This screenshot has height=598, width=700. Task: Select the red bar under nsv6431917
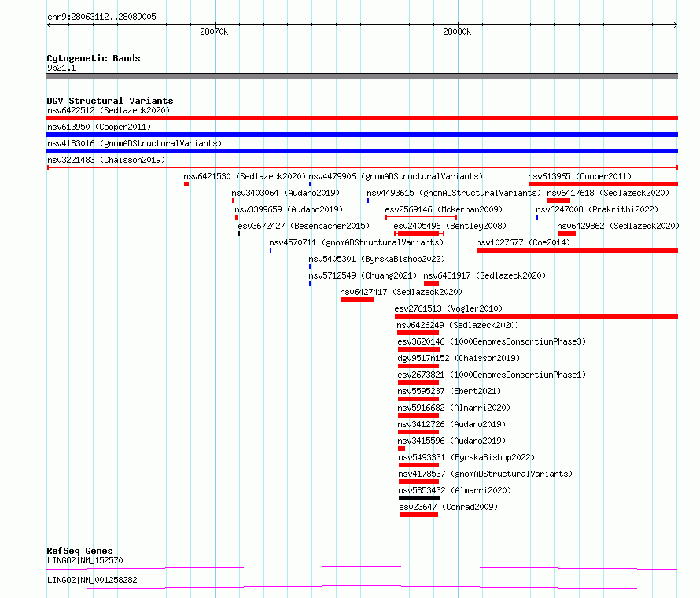click(x=431, y=283)
